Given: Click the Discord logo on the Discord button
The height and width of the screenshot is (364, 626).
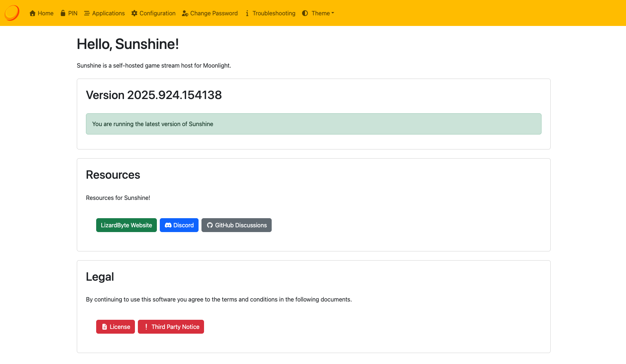Looking at the screenshot, I should coord(169,225).
